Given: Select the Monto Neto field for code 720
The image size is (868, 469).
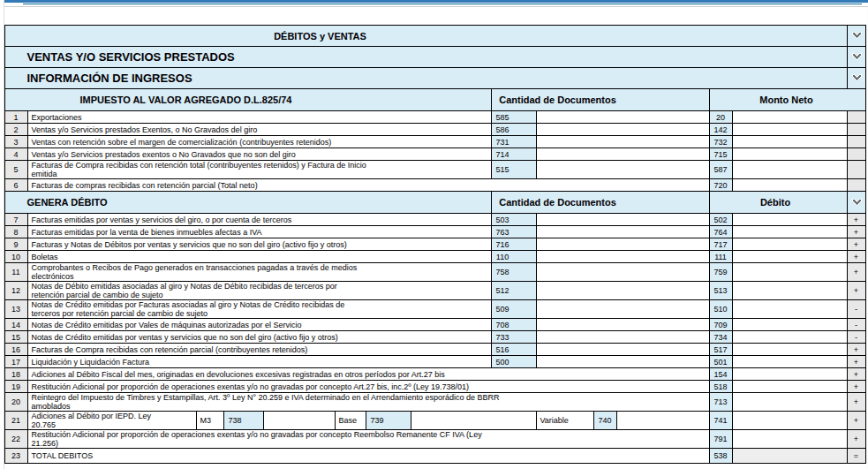Looking at the screenshot, I should [x=789, y=185].
